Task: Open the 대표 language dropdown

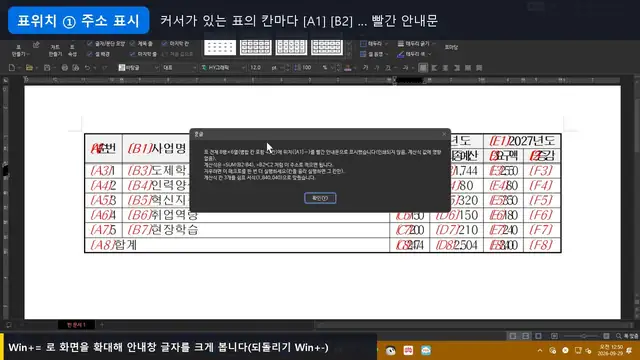Action: point(179,68)
